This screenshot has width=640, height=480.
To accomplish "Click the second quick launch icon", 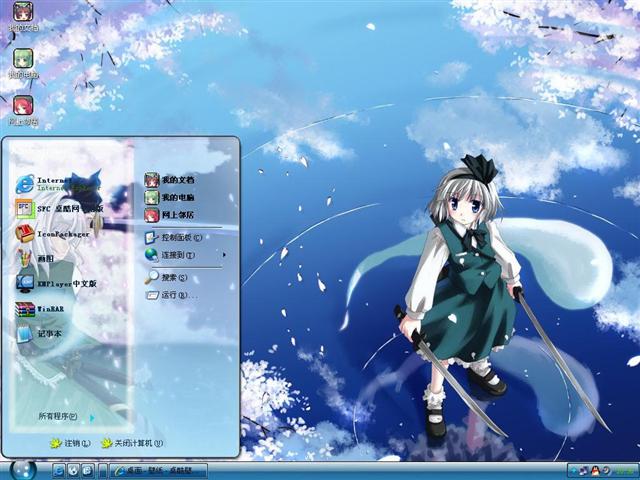I will click(73, 471).
